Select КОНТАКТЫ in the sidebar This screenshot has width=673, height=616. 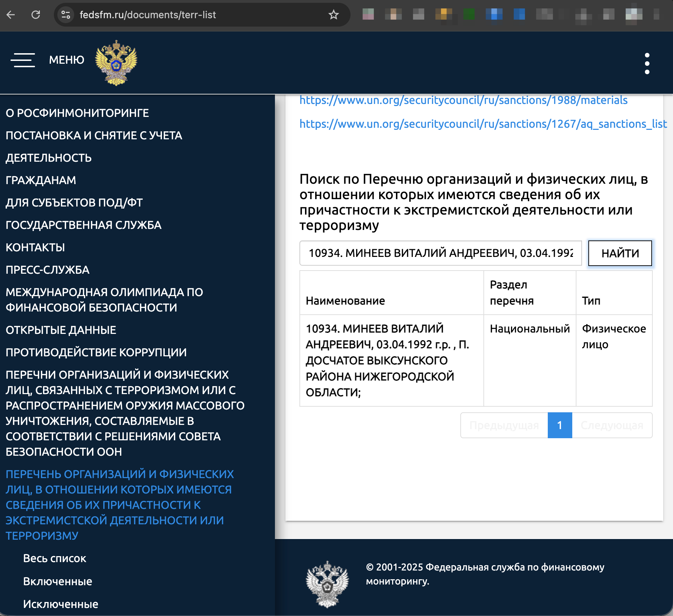(x=35, y=247)
